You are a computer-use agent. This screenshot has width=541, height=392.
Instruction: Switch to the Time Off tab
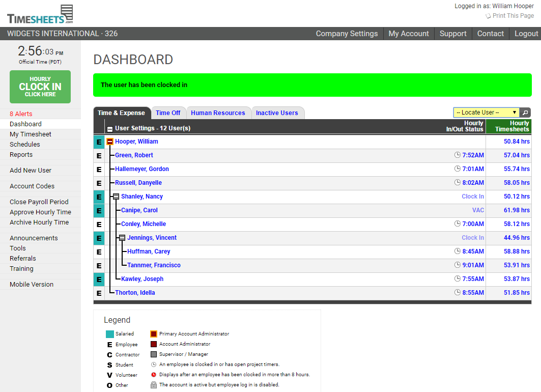coord(168,113)
